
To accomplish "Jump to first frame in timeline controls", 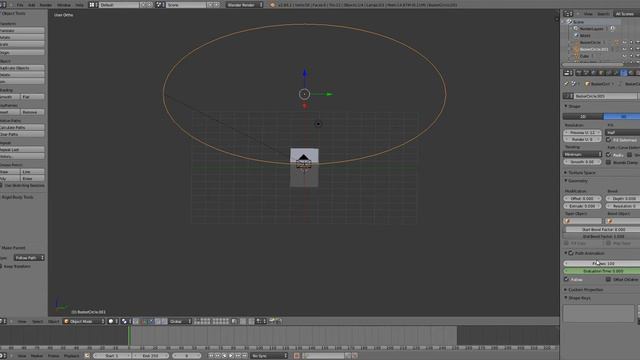I will [x=211, y=356].
